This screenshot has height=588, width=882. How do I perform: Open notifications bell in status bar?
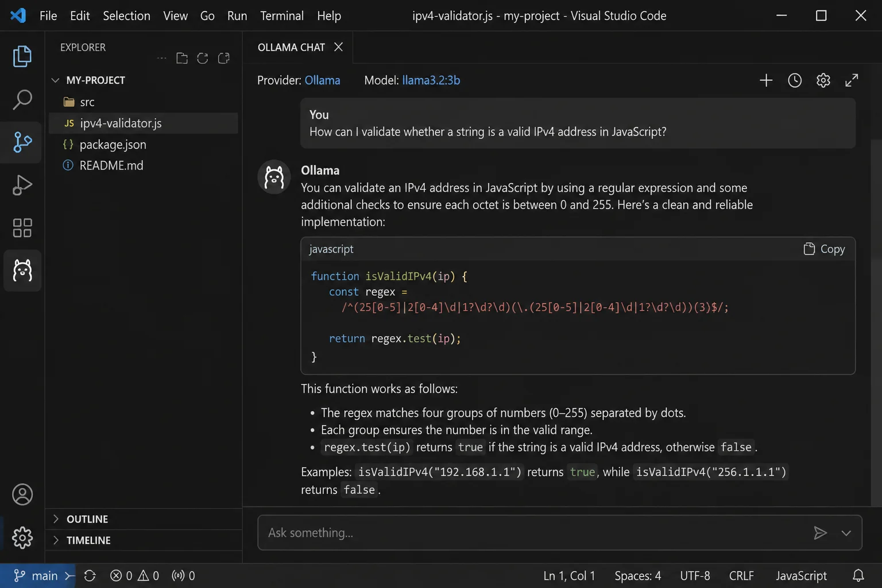pos(858,576)
